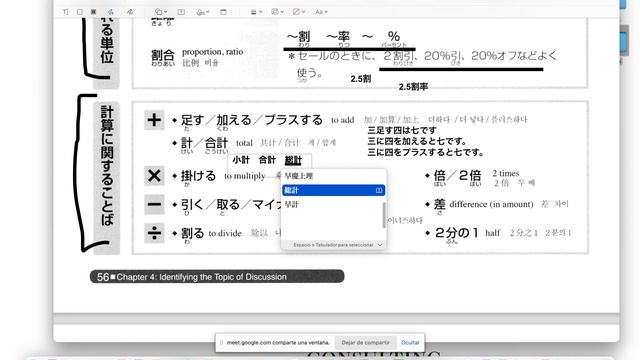Click the dictionary icon on the 總計 candidate
Image resolution: width=640 pixels, height=360 pixels.
point(379,190)
